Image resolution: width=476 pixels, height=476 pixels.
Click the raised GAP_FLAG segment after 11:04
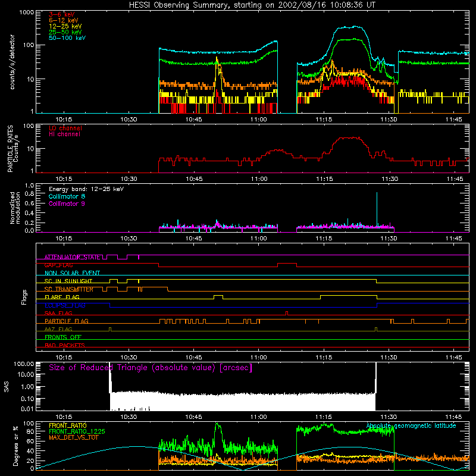click(x=287, y=264)
